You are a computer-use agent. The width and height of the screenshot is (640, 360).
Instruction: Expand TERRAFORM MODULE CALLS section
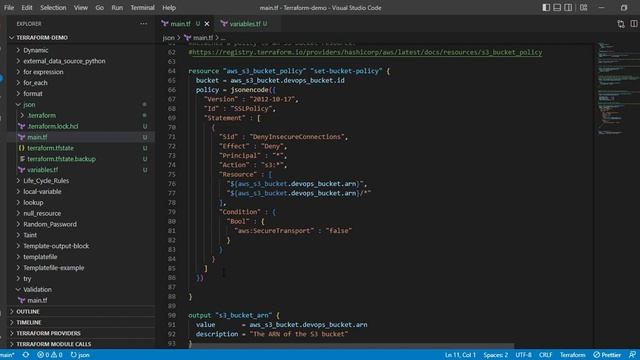[x=82, y=344]
